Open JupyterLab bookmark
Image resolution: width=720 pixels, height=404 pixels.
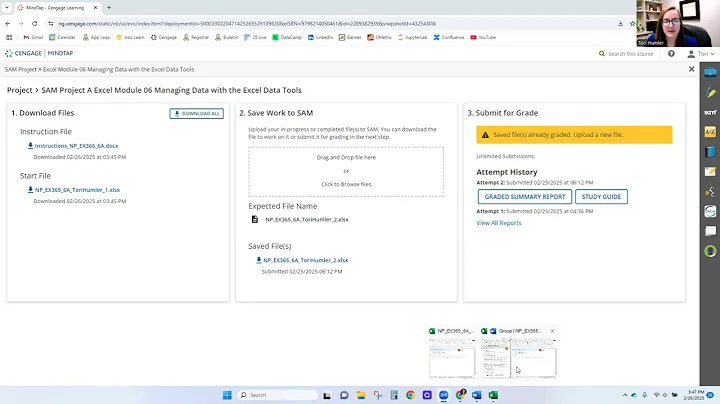[x=412, y=37]
